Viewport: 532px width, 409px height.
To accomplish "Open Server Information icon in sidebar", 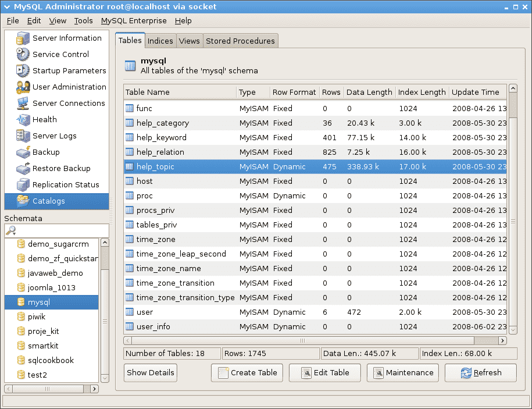I will pos(23,38).
